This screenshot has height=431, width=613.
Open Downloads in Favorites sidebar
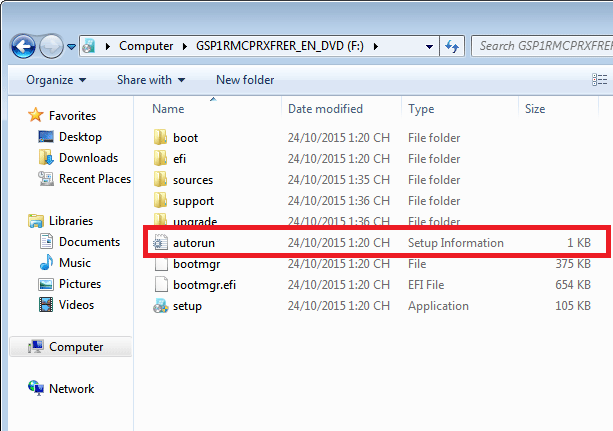pyautogui.click(x=87, y=158)
